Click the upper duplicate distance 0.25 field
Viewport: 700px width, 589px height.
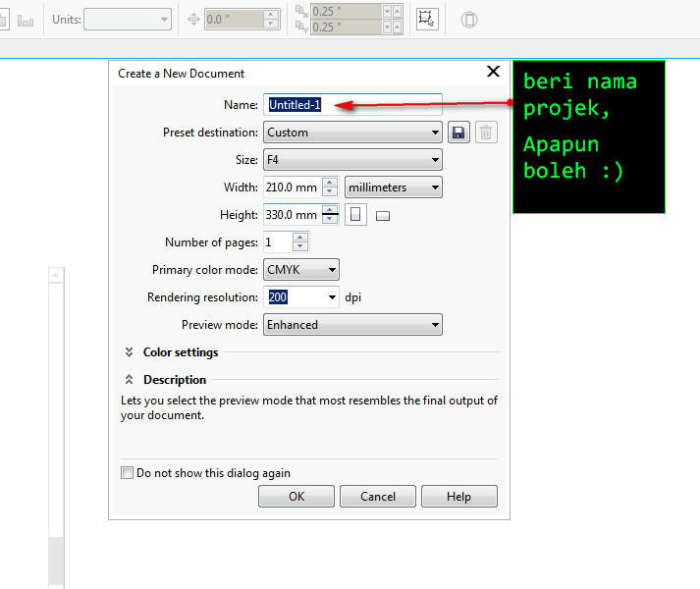(x=347, y=11)
